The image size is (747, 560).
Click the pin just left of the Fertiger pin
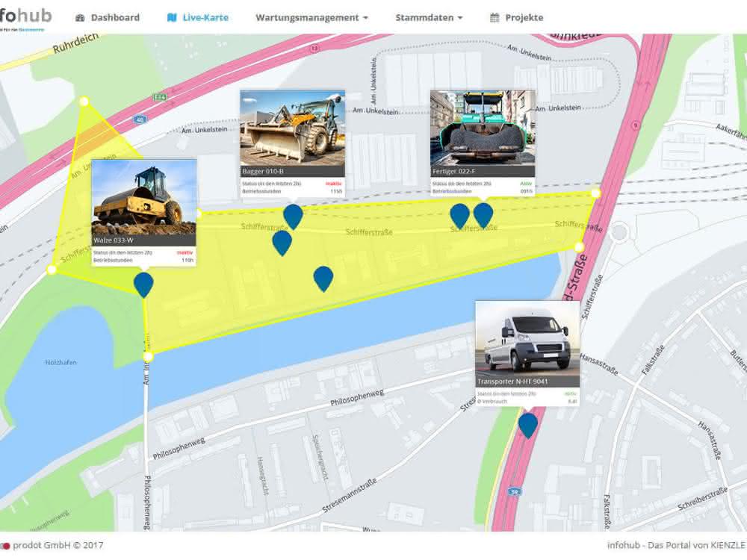point(459,216)
